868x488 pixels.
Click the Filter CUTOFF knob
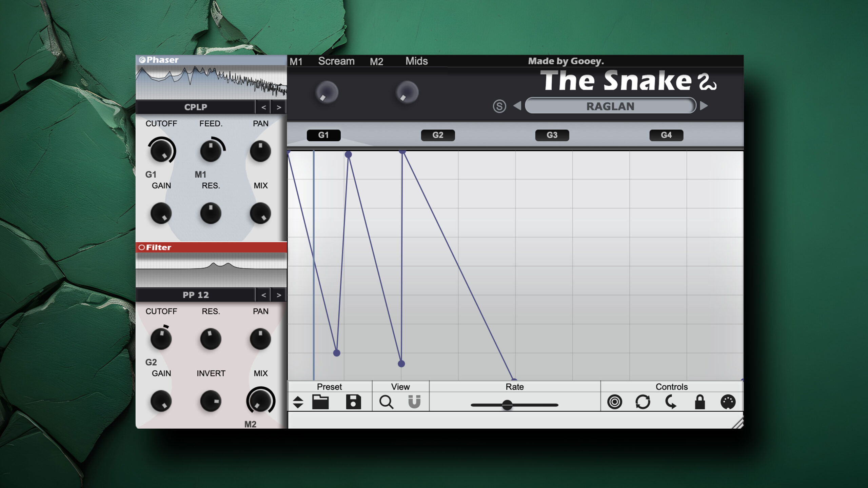point(161,338)
